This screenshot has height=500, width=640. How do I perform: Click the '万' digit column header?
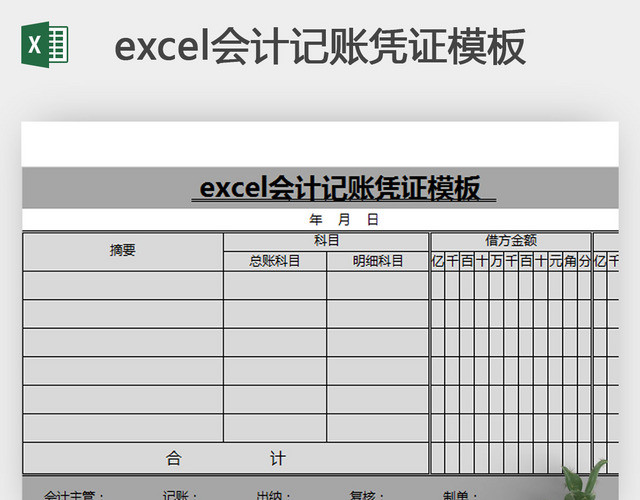(496, 261)
